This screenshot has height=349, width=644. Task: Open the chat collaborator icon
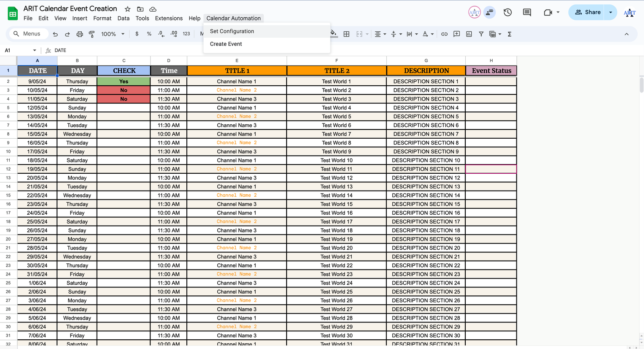489,12
